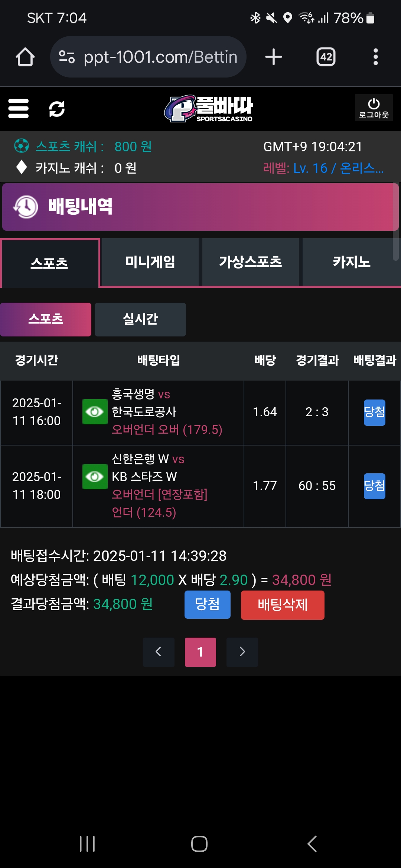This screenshot has height=868, width=401.
Task: Go to next page of betting history
Action: pos(242,652)
